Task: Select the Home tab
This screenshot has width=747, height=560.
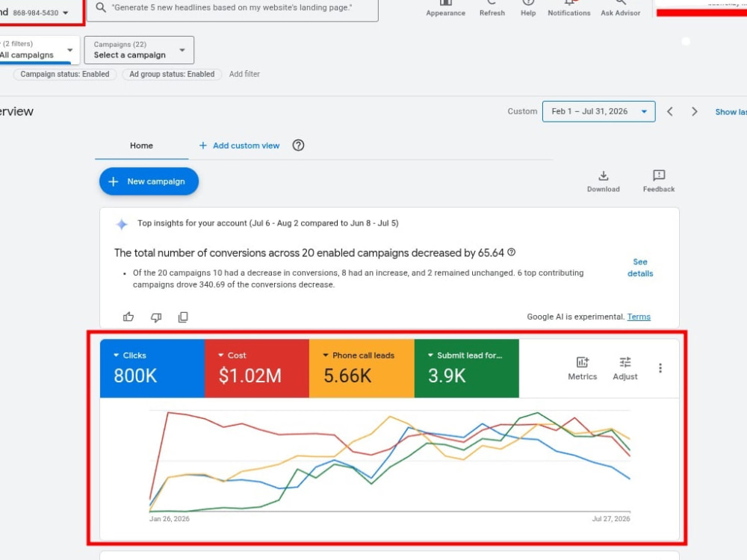Action: [141, 146]
